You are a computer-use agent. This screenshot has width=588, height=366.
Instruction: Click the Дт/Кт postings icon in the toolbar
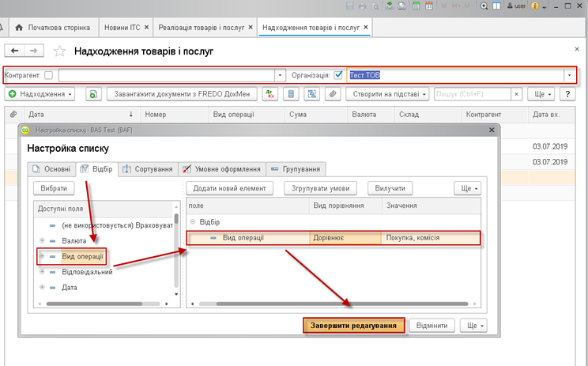[x=271, y=94]
